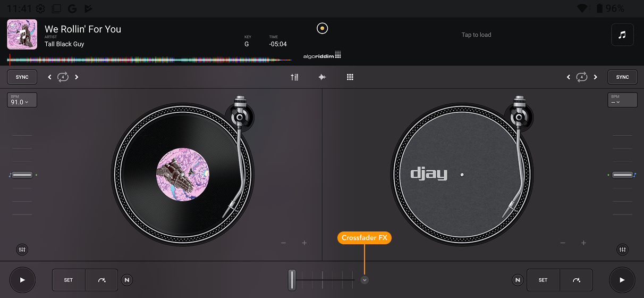The image size is (644, 298).
Task: Click the song title We Rollin' For You
Action: (83, 29)
